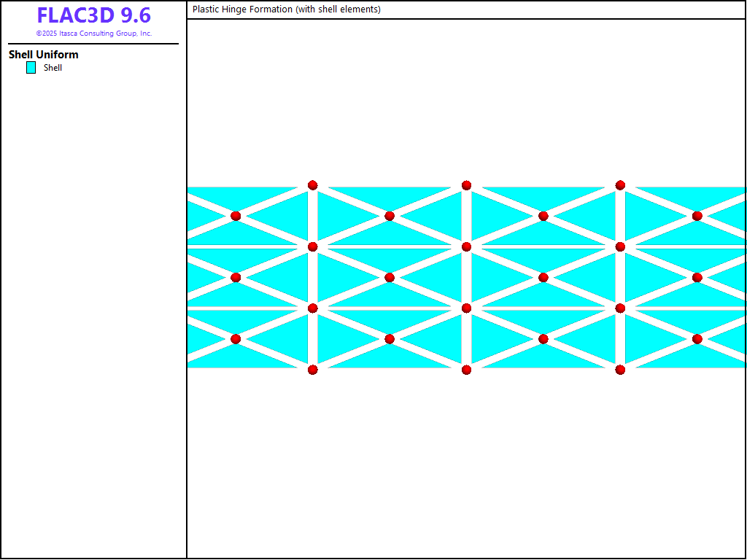Click the FLAC3D 9.6 logo title
Viewport: 747px width, 560px height.
[93, 15]
